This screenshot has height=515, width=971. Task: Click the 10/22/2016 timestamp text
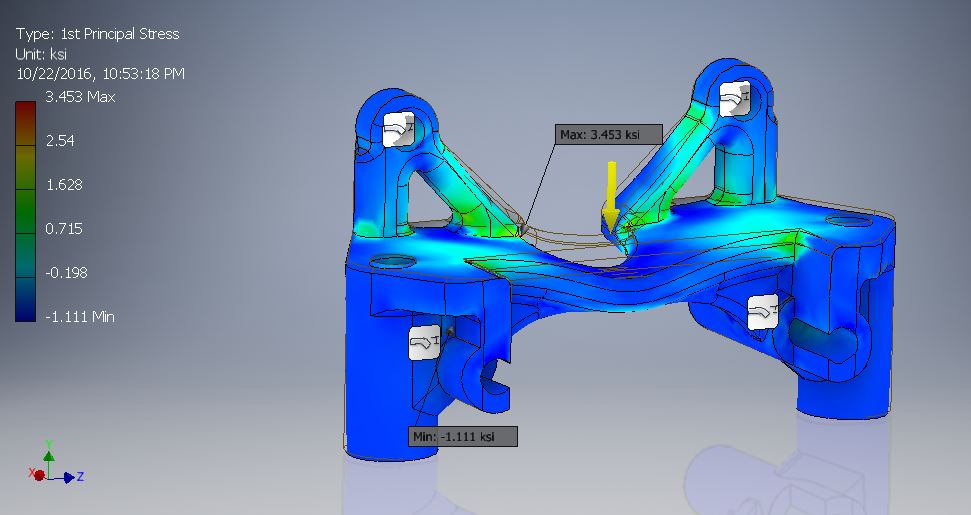point(100,74)
